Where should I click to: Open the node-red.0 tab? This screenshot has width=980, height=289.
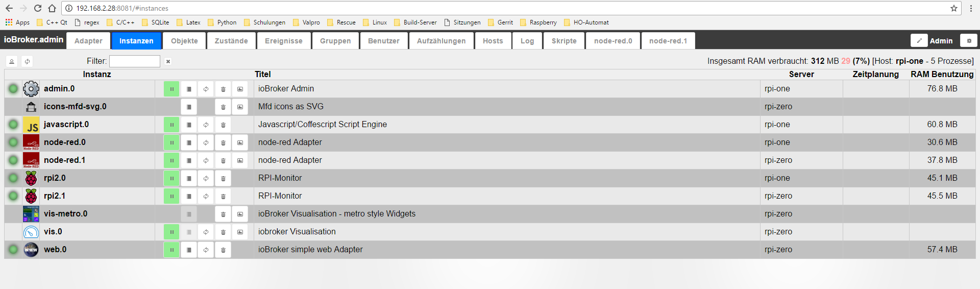pyautogui.click(x=613, y=41)
